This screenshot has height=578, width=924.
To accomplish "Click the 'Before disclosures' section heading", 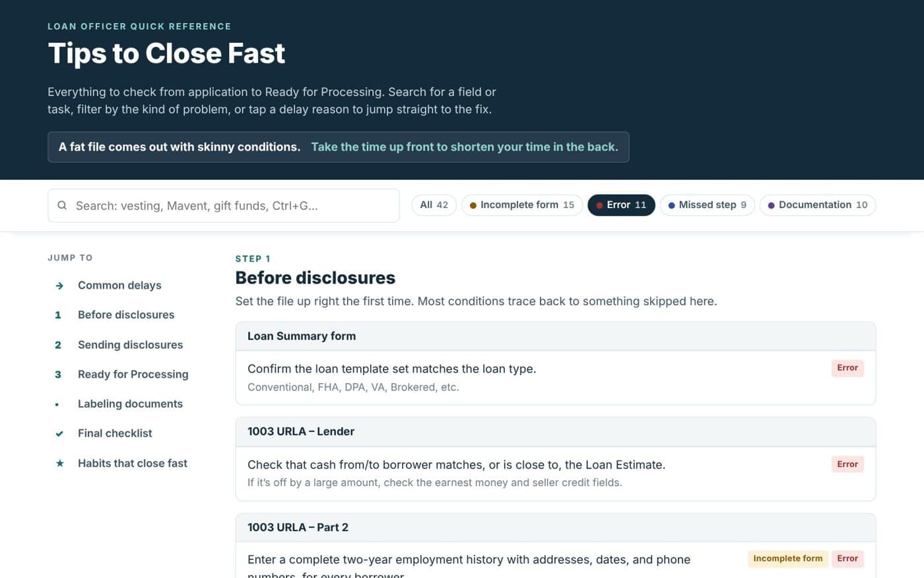I will [315, 278].
